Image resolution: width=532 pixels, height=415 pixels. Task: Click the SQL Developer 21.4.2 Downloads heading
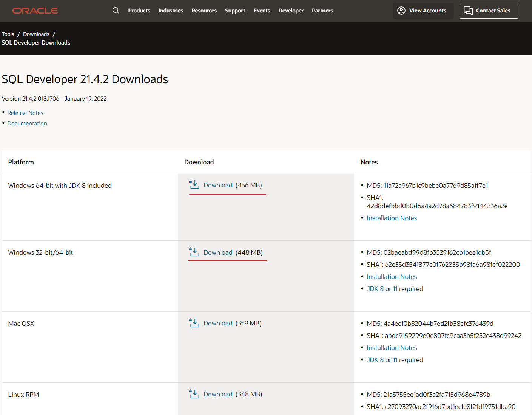coord(85,79)
